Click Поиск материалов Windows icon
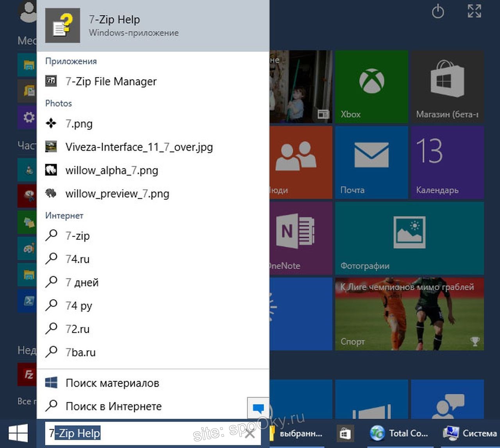The image size is (500, 448). pyautogui.click(x=51, y=383)
